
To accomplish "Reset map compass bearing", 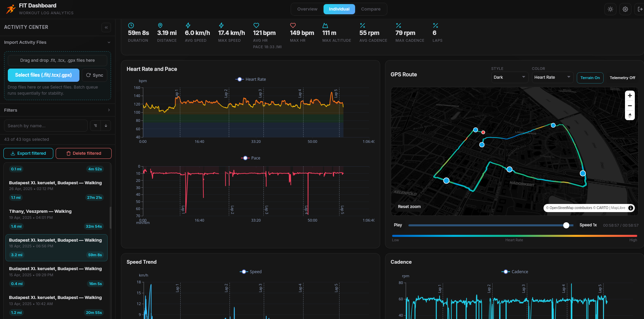I will 630,115.
